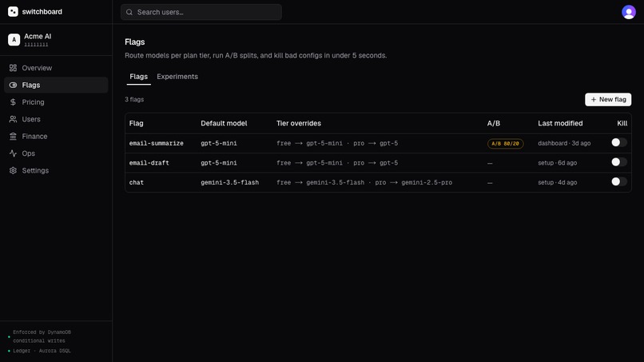Viewport: 644px width, 362px height.
Task: Open the Ops page
Action: 56,153
